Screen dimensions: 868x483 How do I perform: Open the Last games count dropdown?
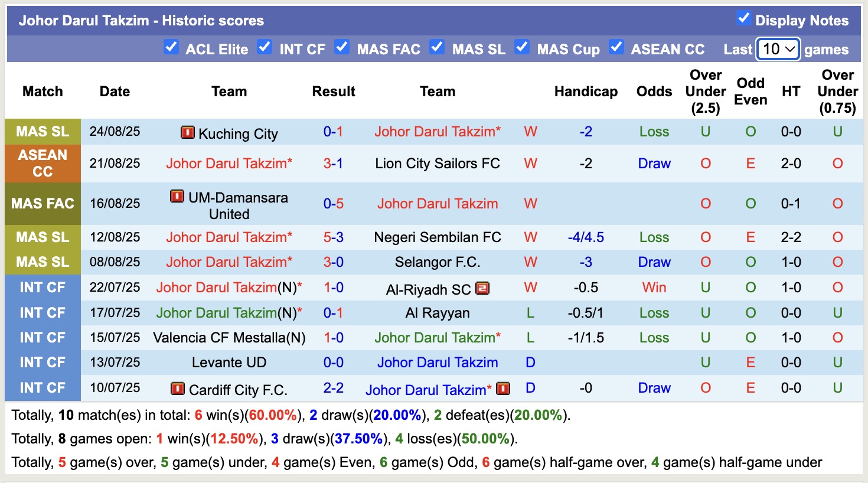pos(778,49)
